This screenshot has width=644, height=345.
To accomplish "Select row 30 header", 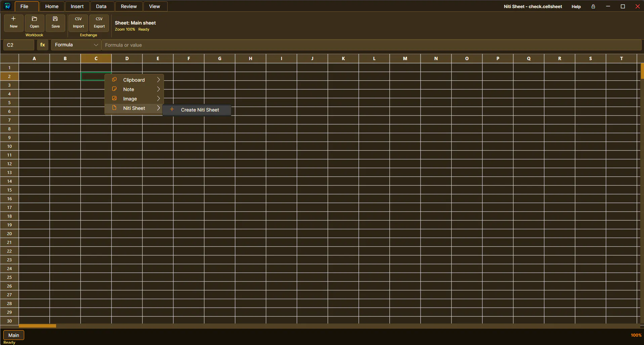I will (x=9, y=321).
